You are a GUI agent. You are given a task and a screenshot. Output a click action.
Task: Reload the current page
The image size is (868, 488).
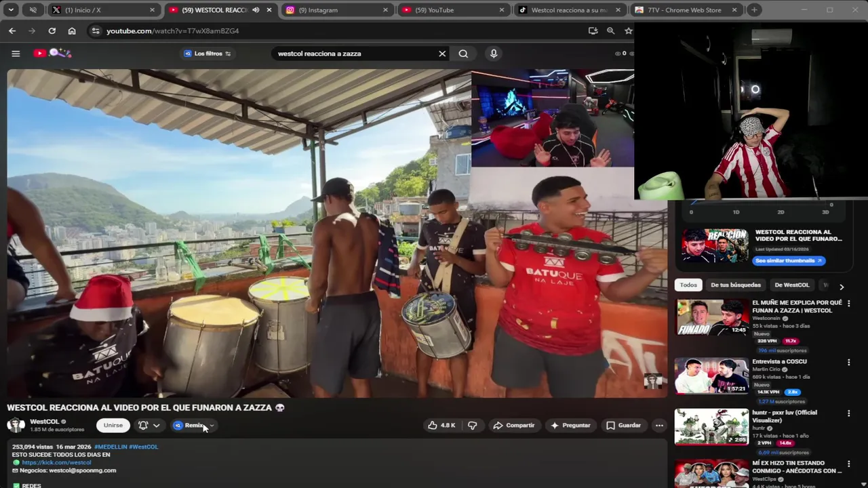52,30
